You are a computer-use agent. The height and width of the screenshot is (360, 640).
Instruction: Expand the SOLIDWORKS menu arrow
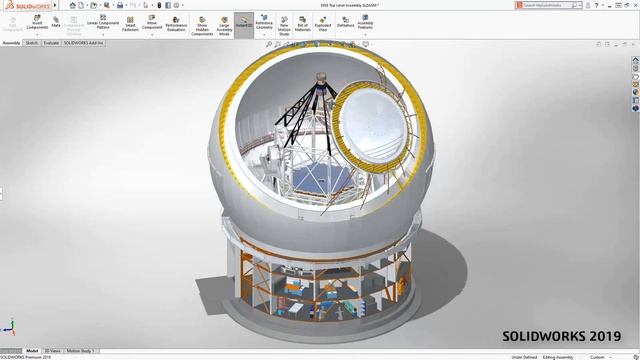pyautogui.click(x=55, y=5)
